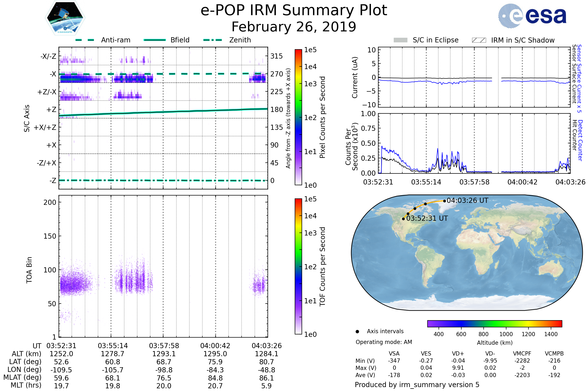Click the TOF Counts per Second colorbar
This screenshot has width=588, height=392.
pyautogui.click(x=298, y=266)
